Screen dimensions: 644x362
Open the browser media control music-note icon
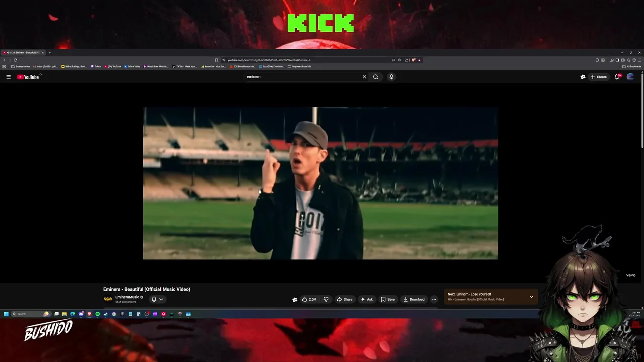tap(612, 60)
